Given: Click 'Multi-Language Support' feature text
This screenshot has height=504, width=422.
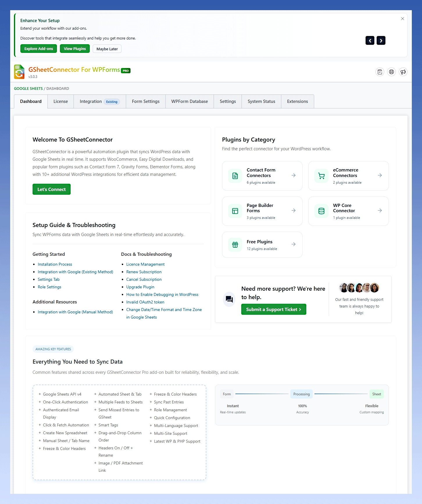Looking at the screenshot, I should [x=176, y=426].
